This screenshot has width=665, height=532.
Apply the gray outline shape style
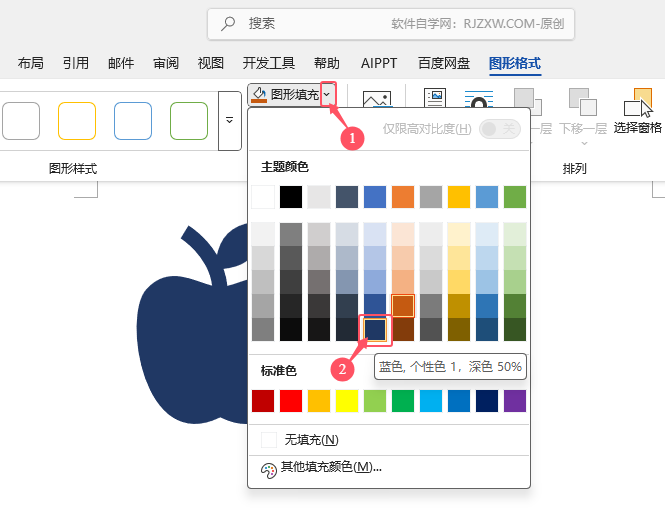(21, 121)
